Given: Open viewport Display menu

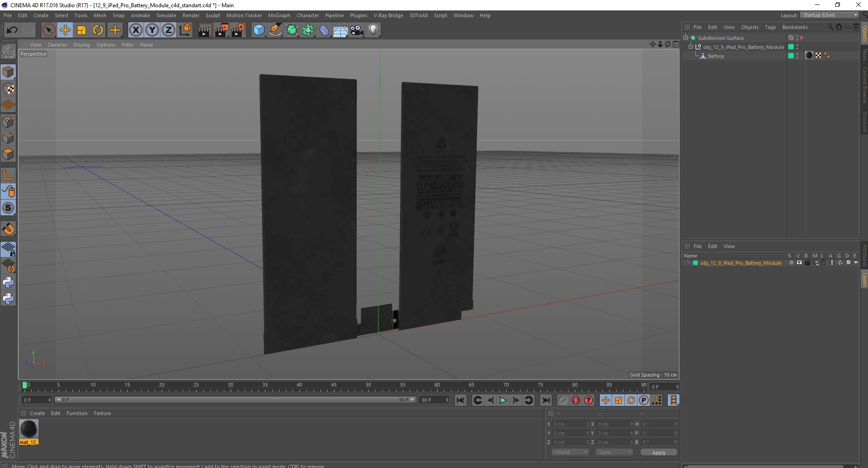Looking at the screenshot, I should (x=82, y=45).
